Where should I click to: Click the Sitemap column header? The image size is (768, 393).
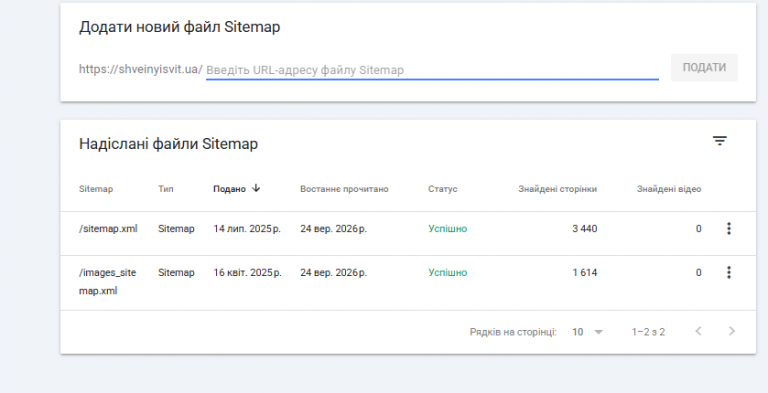(96, 189)
